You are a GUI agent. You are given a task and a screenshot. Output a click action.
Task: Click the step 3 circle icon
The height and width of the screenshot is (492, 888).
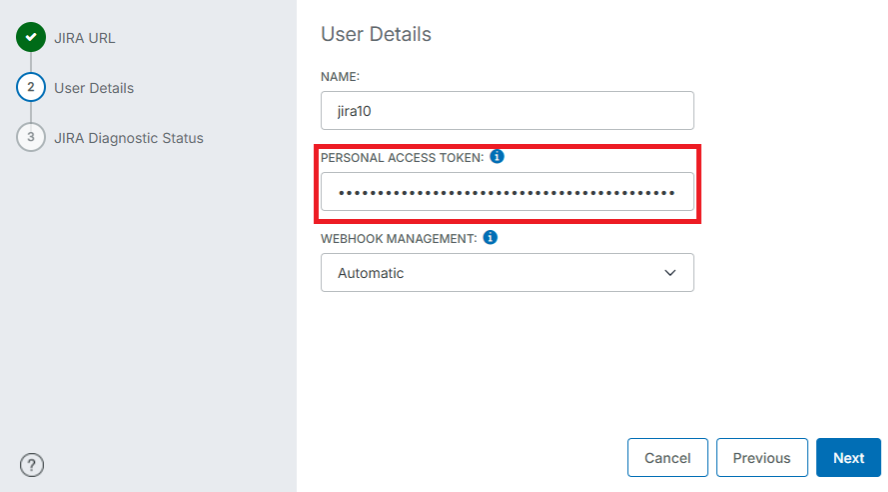pyautogui.click(x=31, y=138)
